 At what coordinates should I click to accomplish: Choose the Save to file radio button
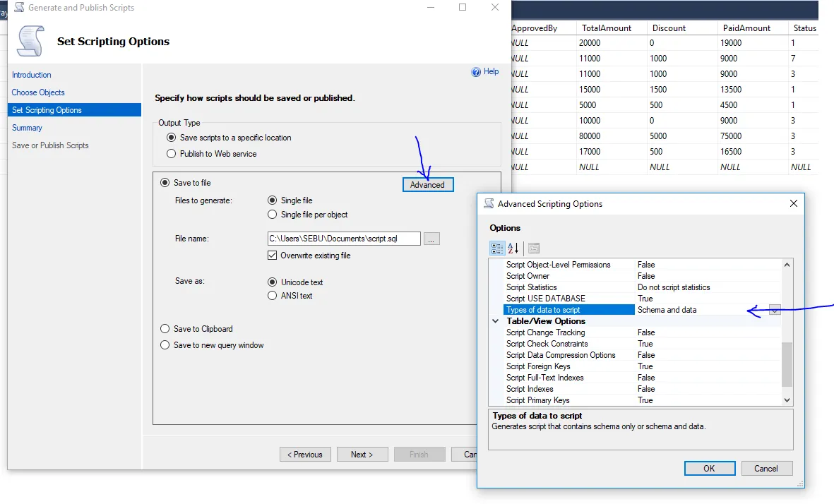click(165, 183)
